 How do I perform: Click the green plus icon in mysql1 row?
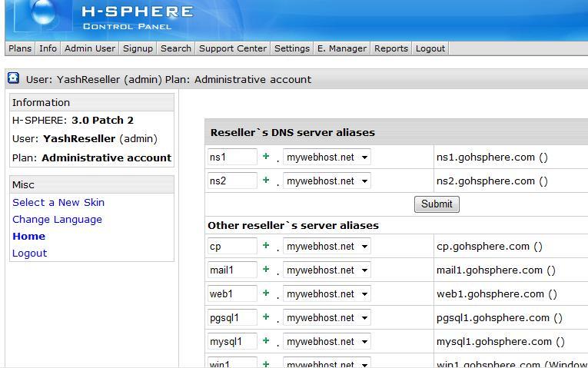pyautogui.click(x=266, y=340)
